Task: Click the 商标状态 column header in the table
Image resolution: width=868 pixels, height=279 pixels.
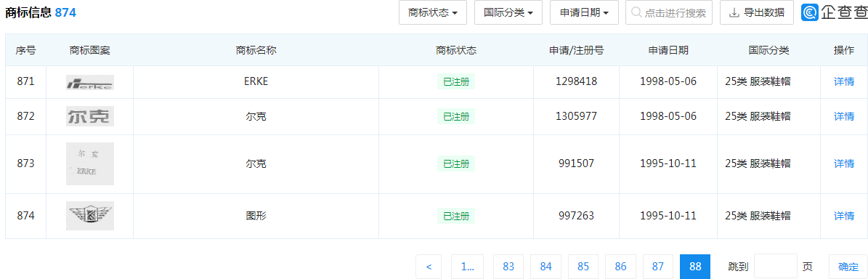Action: (x=456, y=50)
